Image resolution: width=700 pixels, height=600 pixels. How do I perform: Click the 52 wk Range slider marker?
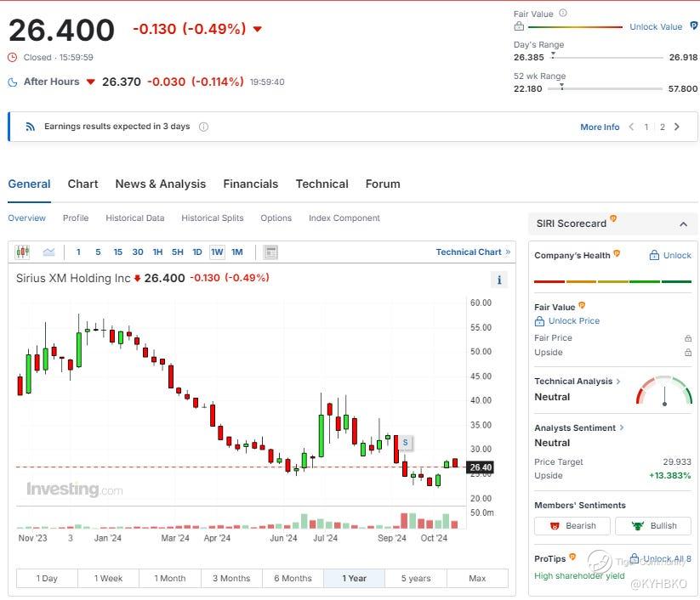click(561, 87)
